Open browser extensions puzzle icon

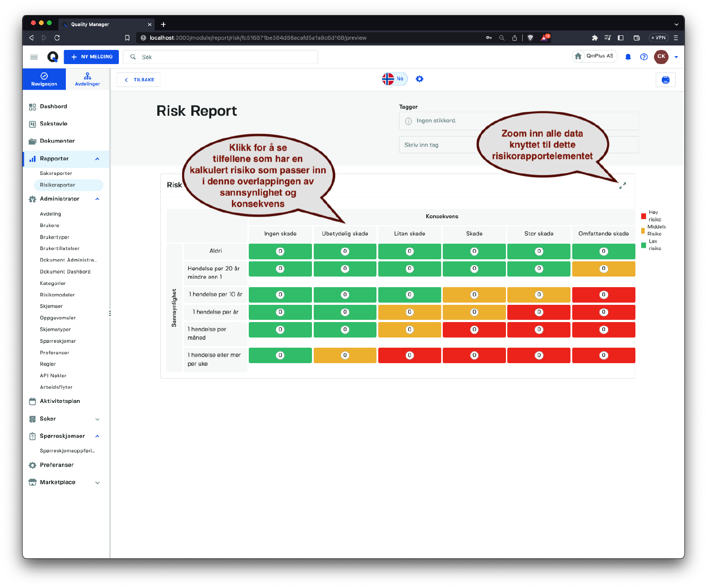click(x=595, y=38)
